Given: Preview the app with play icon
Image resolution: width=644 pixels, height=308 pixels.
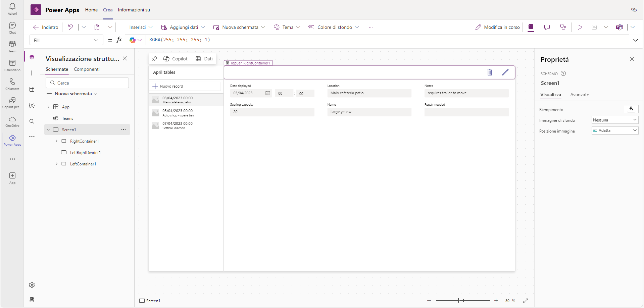Looking at the screenshot, I should tap(580, 27).
